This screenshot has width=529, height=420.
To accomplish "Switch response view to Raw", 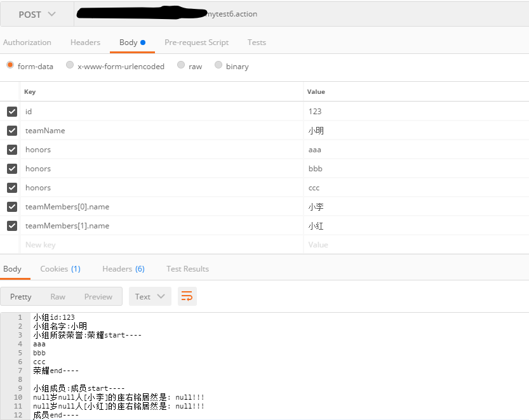I will pos(58,297).
